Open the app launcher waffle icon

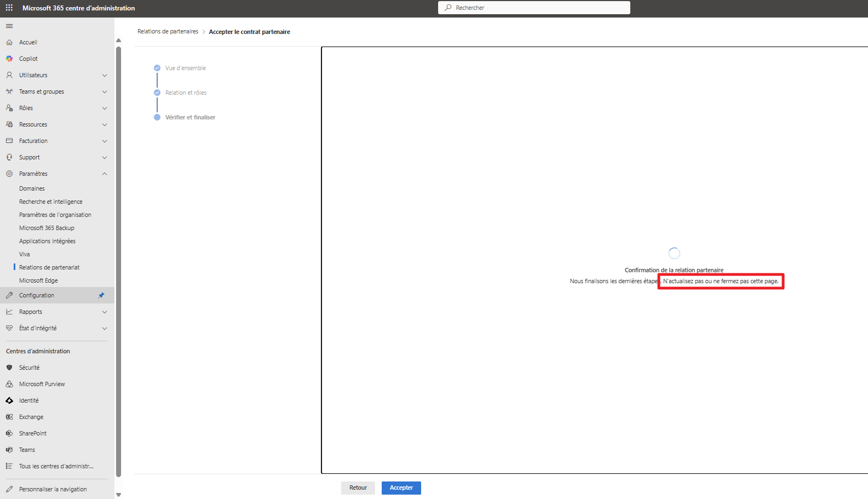click(x=9, y=8)
